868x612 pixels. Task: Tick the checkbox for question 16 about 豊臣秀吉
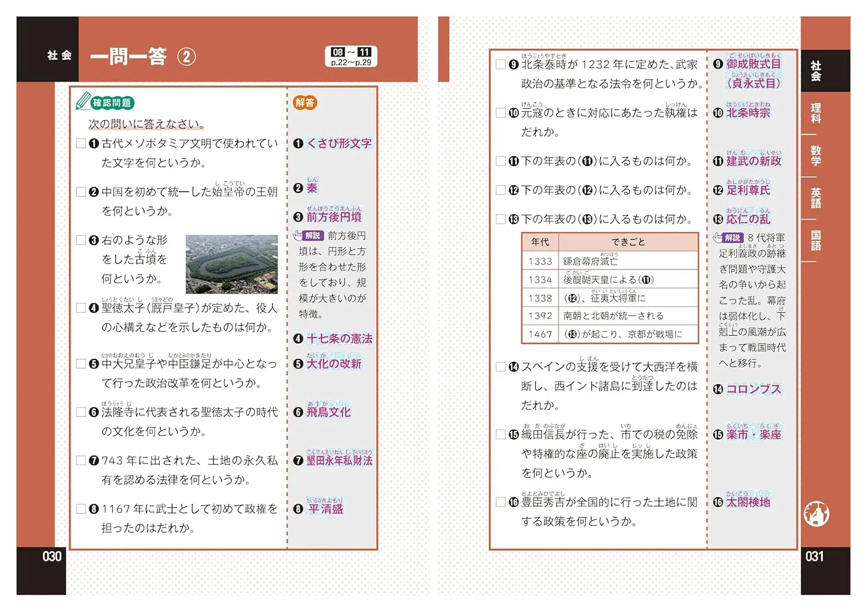pos(501,502)
